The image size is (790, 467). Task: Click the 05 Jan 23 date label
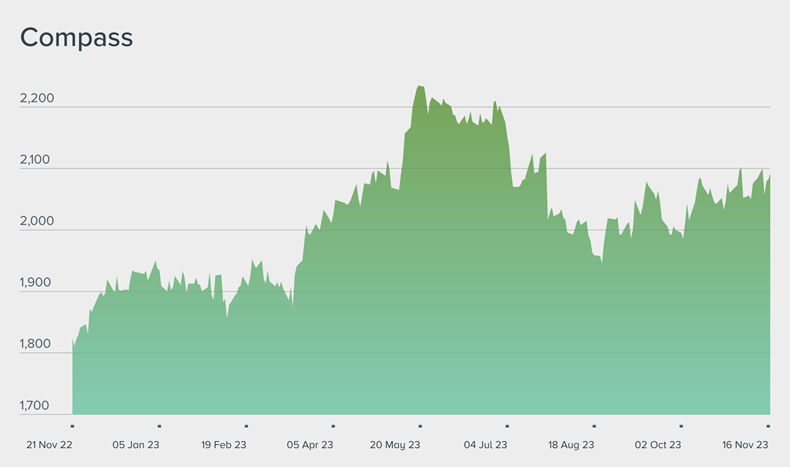(x=136, y=444)
